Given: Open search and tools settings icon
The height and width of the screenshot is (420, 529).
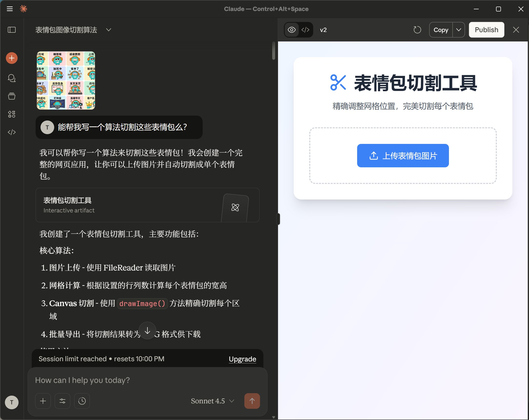Looking at the screenshot, I should pyautogui.click(x=62, y=401).
